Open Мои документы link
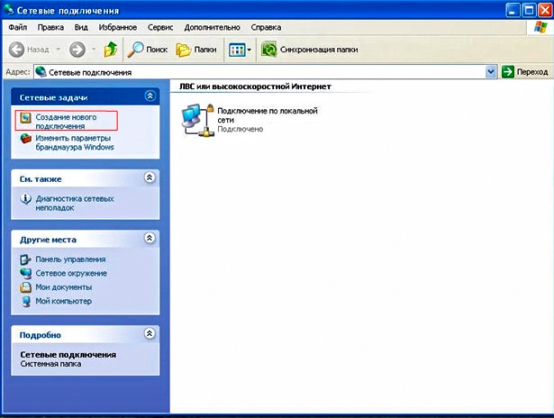 pos(64,287)
